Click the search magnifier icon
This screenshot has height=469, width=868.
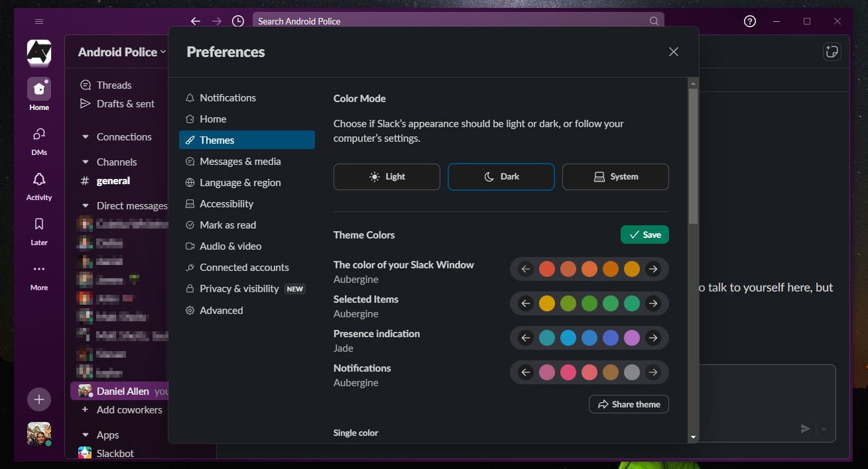click(x=654, y=21)
